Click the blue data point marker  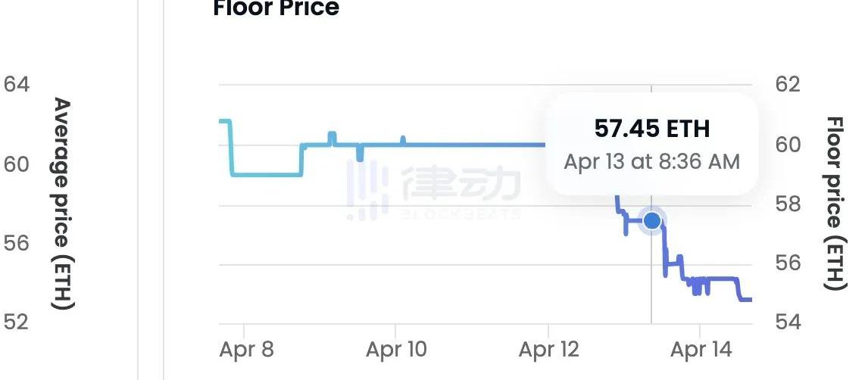(x=651, y=221)
